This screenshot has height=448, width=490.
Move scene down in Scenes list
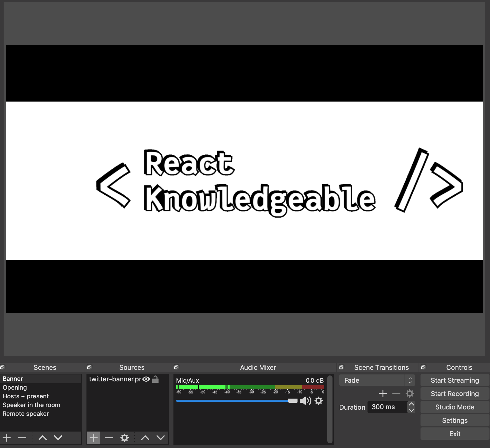click(58, 437)
